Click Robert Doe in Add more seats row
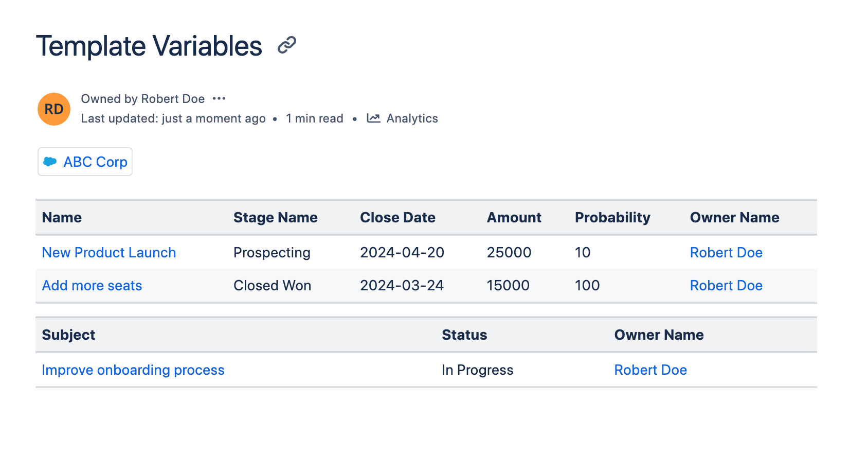 (726, 285)
